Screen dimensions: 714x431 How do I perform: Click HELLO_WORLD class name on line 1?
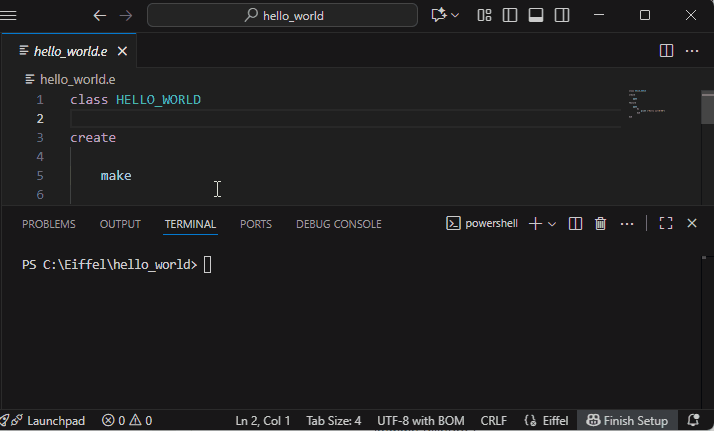click(x=158, y=100)
